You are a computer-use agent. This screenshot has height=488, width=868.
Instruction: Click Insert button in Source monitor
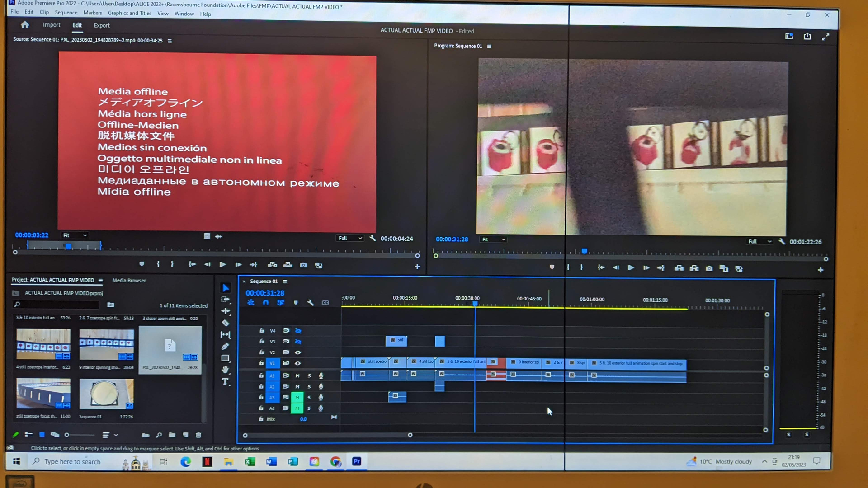click(x=272, y=265)
